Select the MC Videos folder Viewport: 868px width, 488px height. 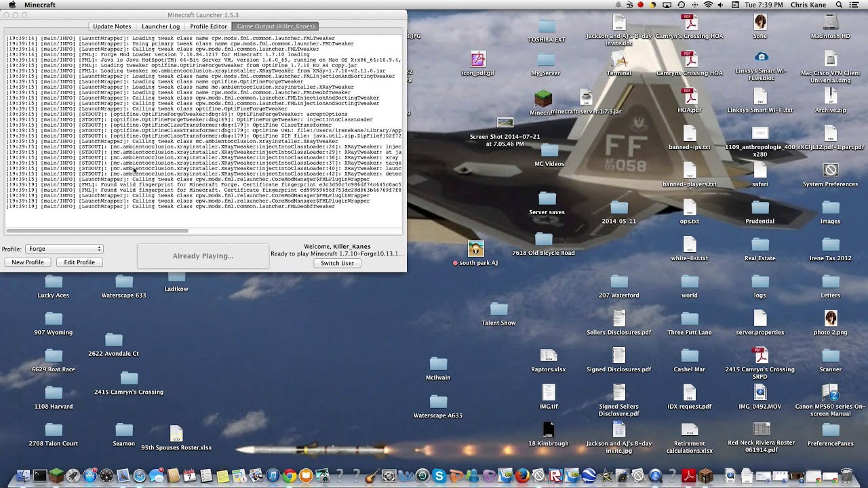click(549, 155)
